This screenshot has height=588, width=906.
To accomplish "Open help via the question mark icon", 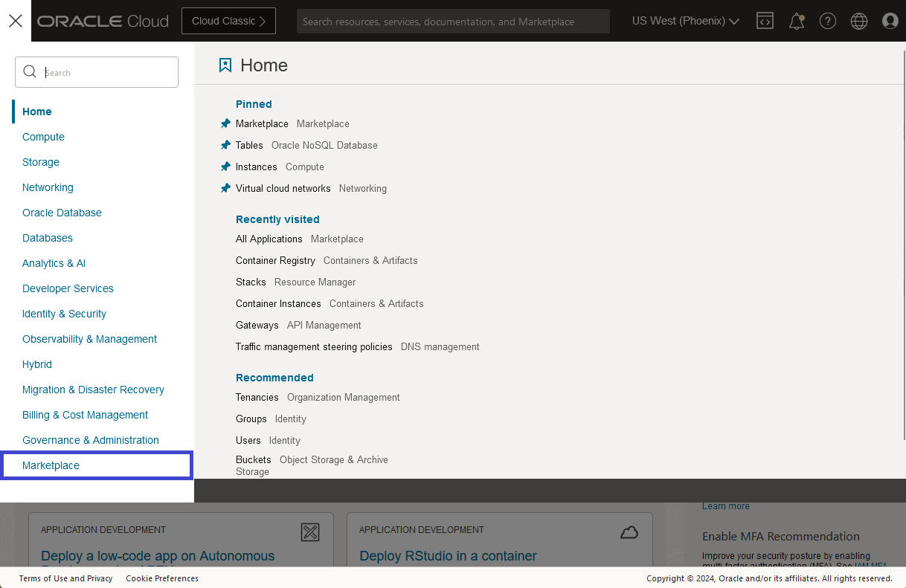I will [x=828, y=21].
